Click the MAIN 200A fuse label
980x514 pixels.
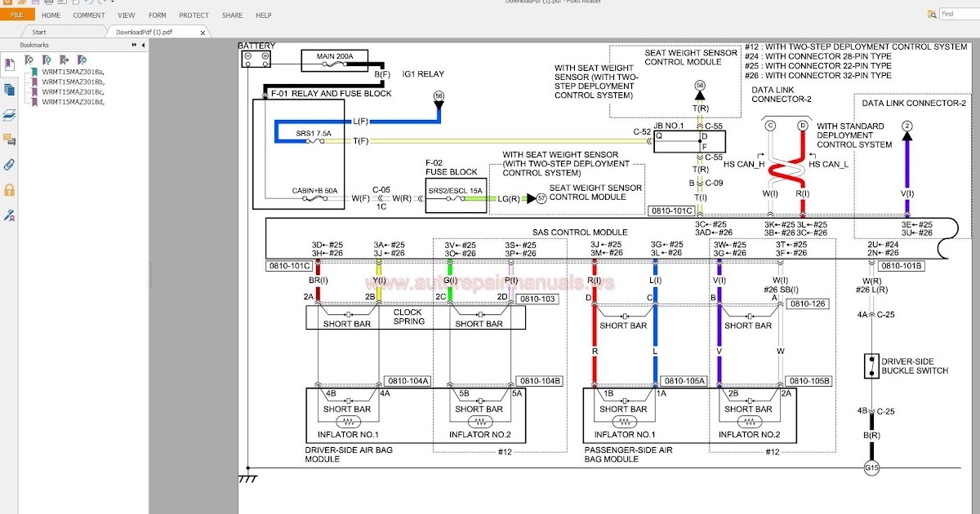[334, 56]
